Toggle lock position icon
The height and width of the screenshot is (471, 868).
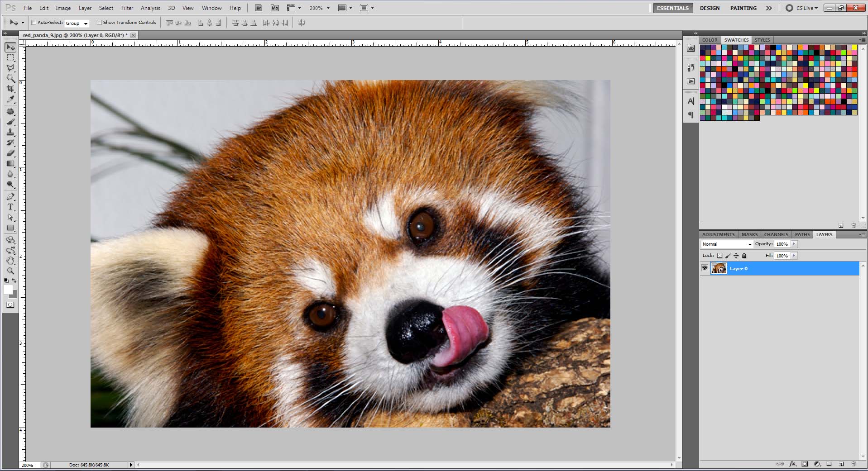pos(736,256)
